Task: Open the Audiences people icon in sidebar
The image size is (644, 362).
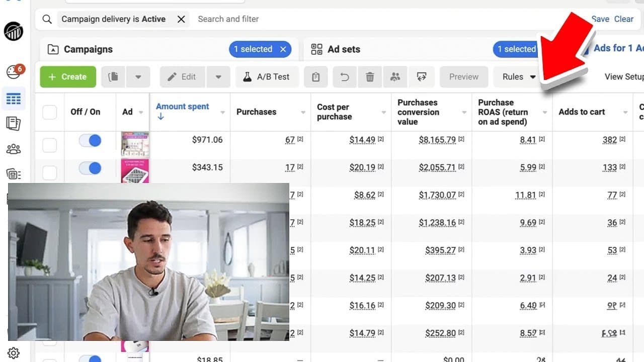Action: click(x=14, y=149)
